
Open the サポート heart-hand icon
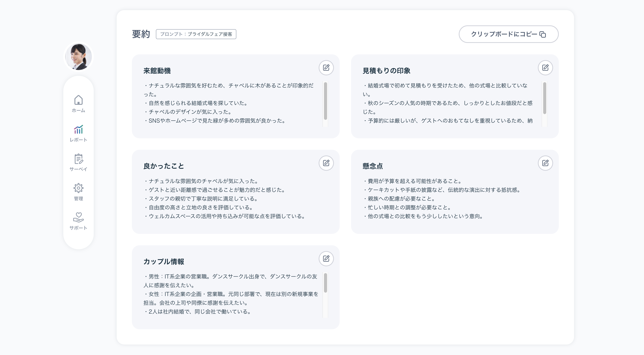click(x=78, y=217)
